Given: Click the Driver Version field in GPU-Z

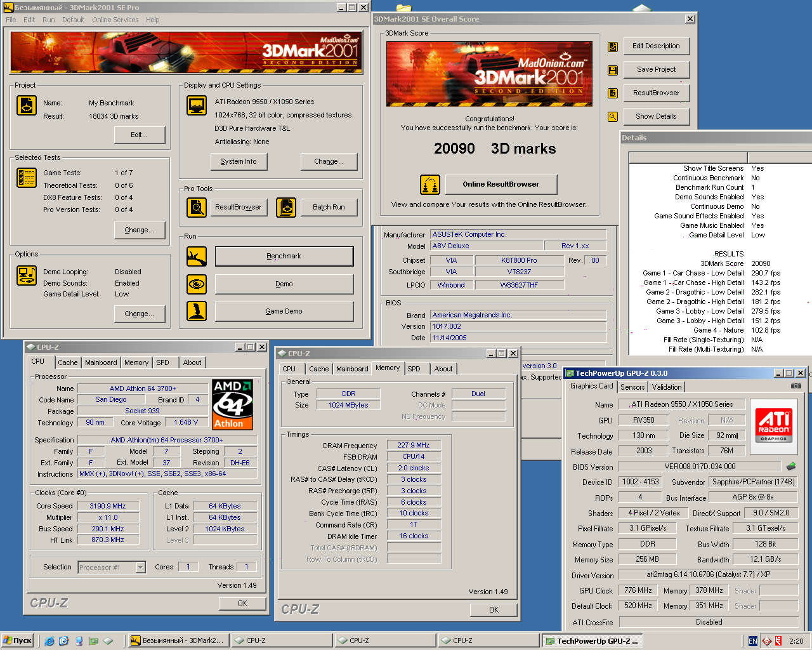Looking at the screenshot, I should tap(709, 574).
